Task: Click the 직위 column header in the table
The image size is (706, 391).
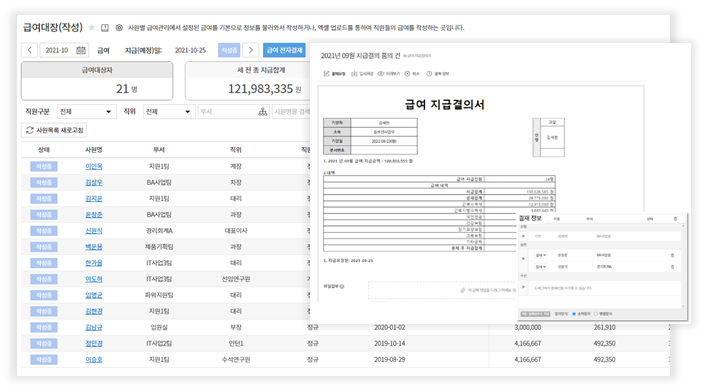Action: tap(236, 150)
